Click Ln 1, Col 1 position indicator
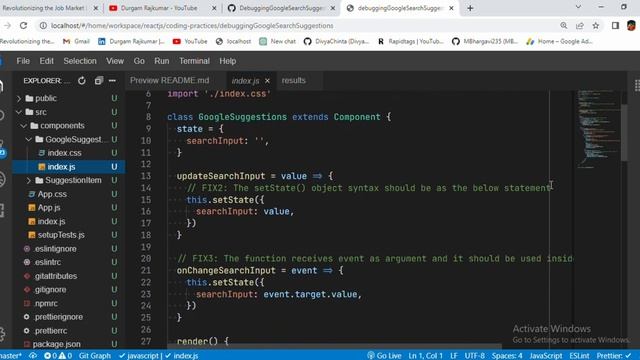Screen dimensions: 640x360 coord(425,356)
